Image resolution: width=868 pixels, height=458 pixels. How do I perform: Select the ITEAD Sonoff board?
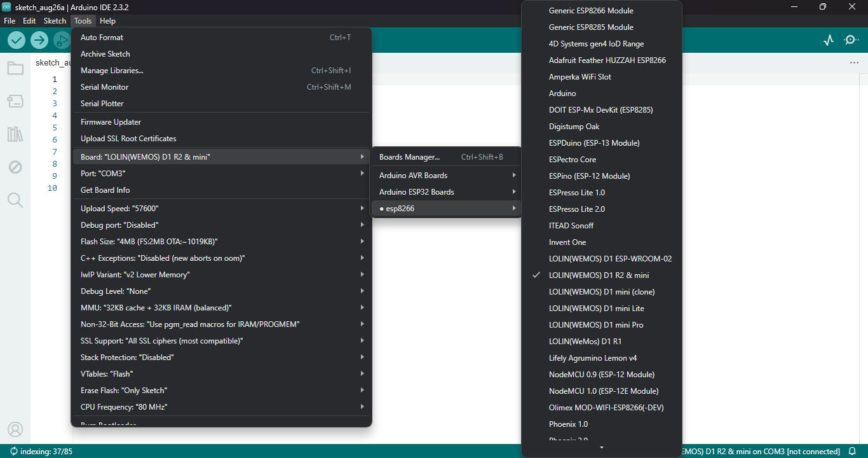602,226
